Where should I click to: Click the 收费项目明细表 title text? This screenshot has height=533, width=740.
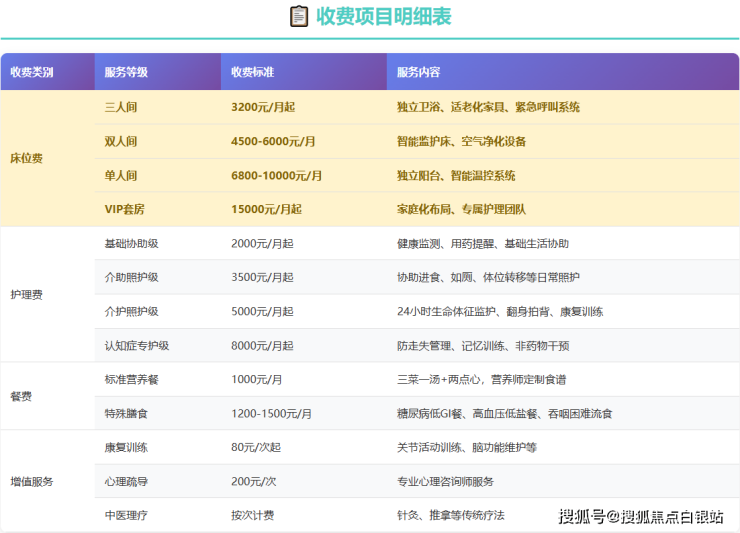coord(383,16)
